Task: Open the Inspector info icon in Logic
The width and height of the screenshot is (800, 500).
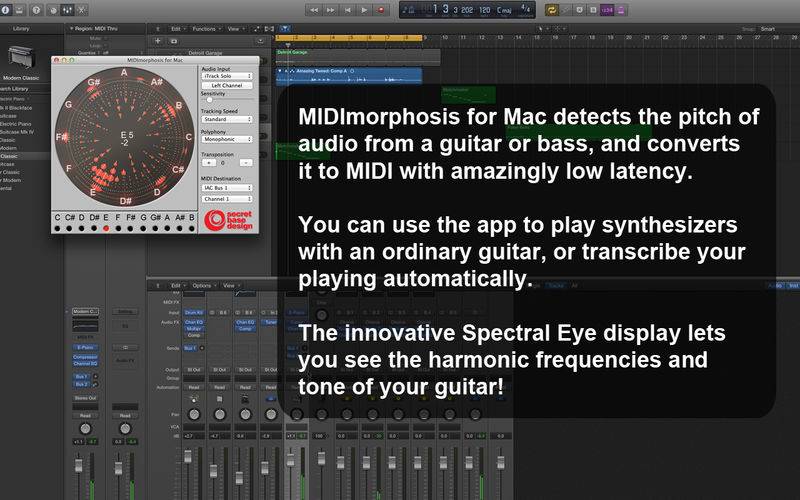Action: coord(5,10)
